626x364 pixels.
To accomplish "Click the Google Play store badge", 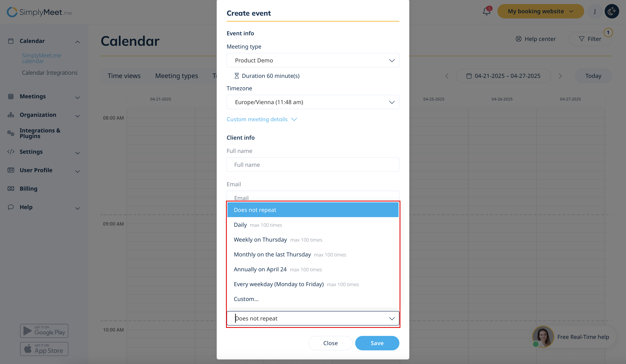I will pos(44,331).
